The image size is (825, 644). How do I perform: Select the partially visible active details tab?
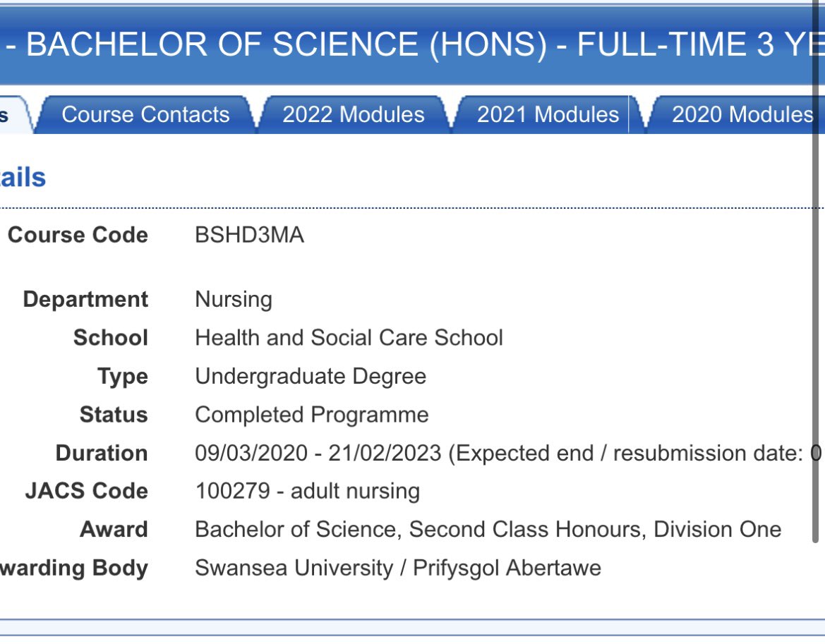pyautogui.click(x=15, y=114)
